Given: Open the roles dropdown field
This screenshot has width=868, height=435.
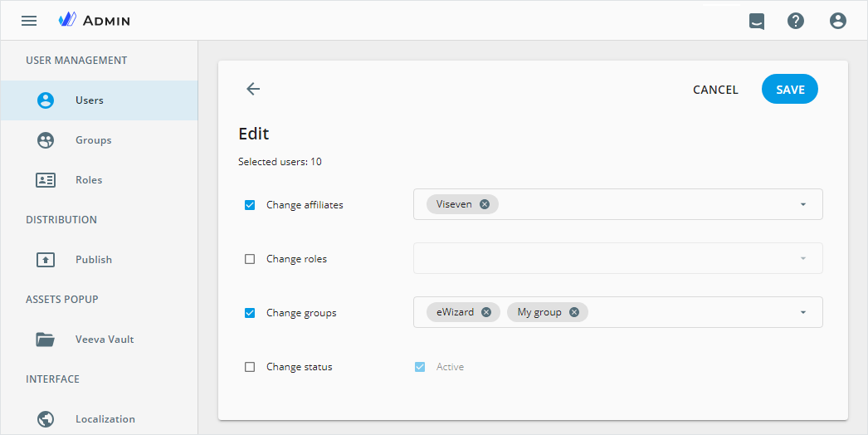Looking at the screenshot, I should click(617, 258).
